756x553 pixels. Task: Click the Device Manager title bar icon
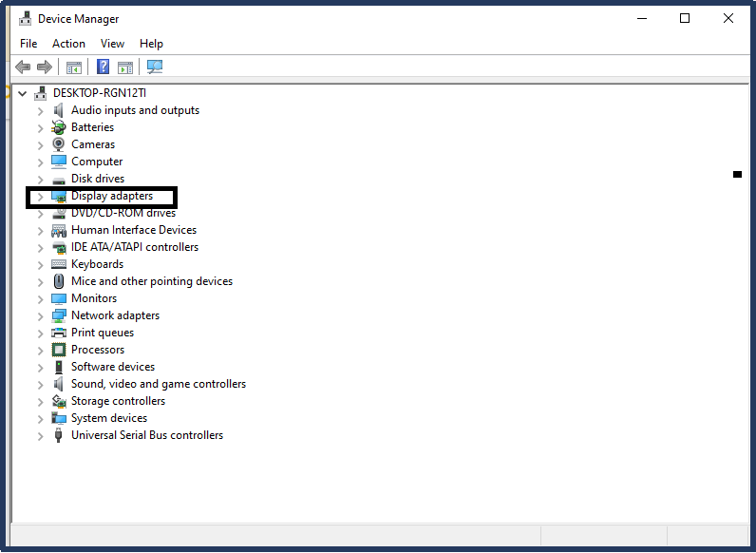[25, 19]
